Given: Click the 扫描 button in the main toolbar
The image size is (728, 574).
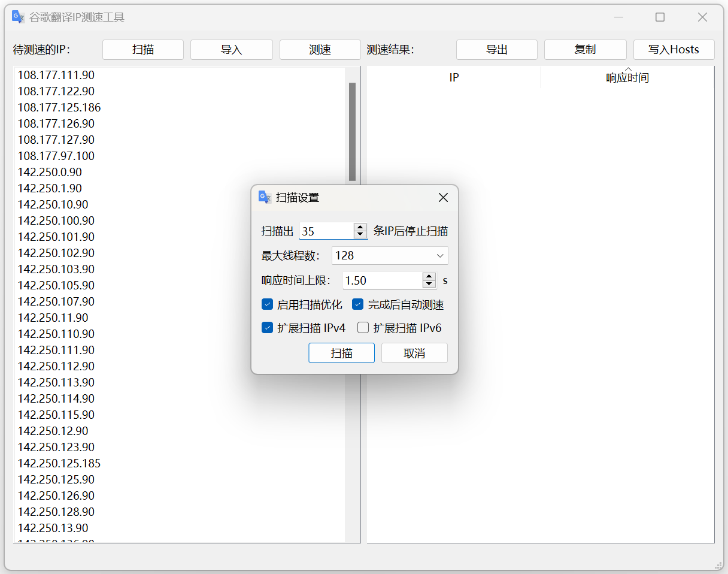Looking at the screenshot, I should pyautogui.click(x=143, y=50).
